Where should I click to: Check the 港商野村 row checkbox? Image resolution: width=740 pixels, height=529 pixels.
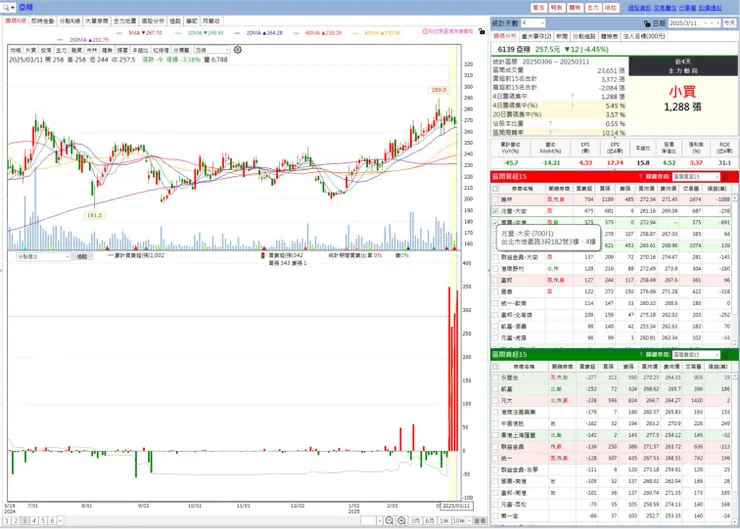[495, 269]
